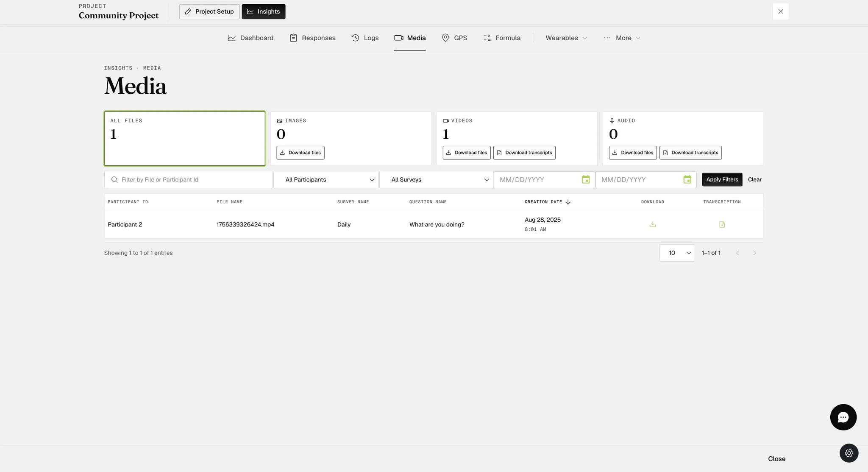The height and width of the screenshot is (472, 868).
Task: Click the bottom Close button
Action: (x=776, y=459)
